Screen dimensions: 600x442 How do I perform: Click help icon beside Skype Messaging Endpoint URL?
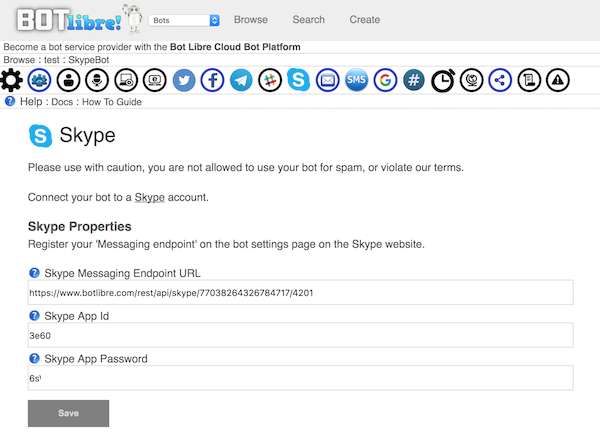point(34,273)
